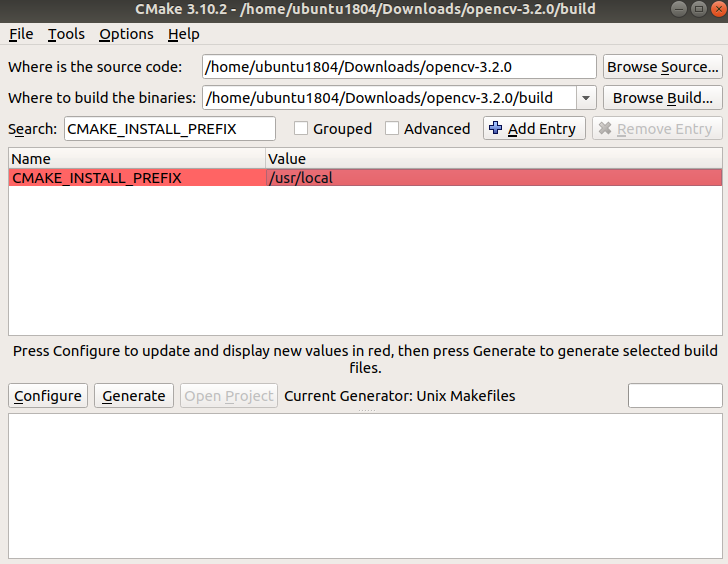
Task: Click the blue plus icon on Add Entry
Action: (495, 128)
